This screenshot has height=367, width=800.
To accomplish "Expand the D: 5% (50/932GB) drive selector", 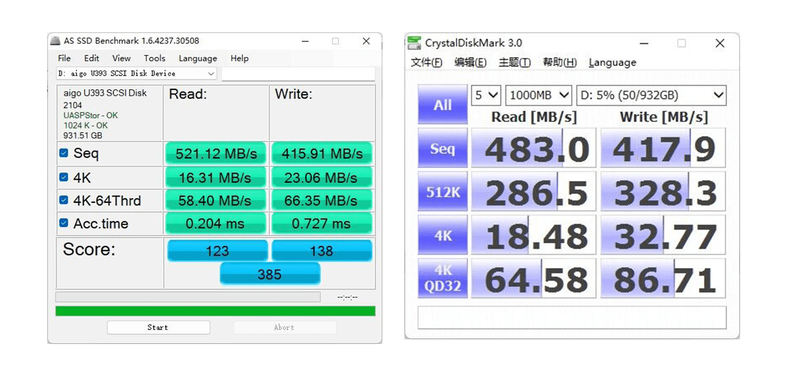I will [651, 95].
